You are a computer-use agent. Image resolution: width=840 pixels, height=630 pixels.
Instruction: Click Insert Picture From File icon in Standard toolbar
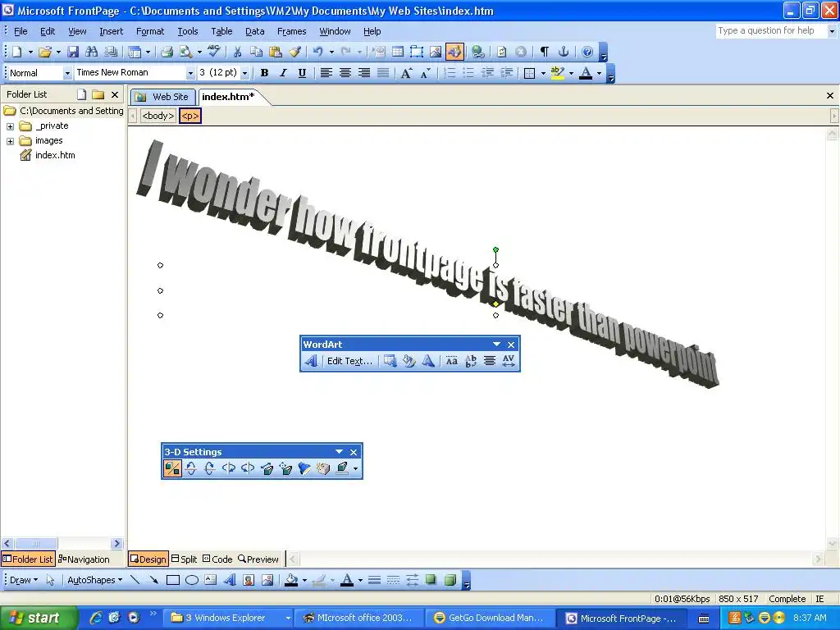click(x=435, y=52)
